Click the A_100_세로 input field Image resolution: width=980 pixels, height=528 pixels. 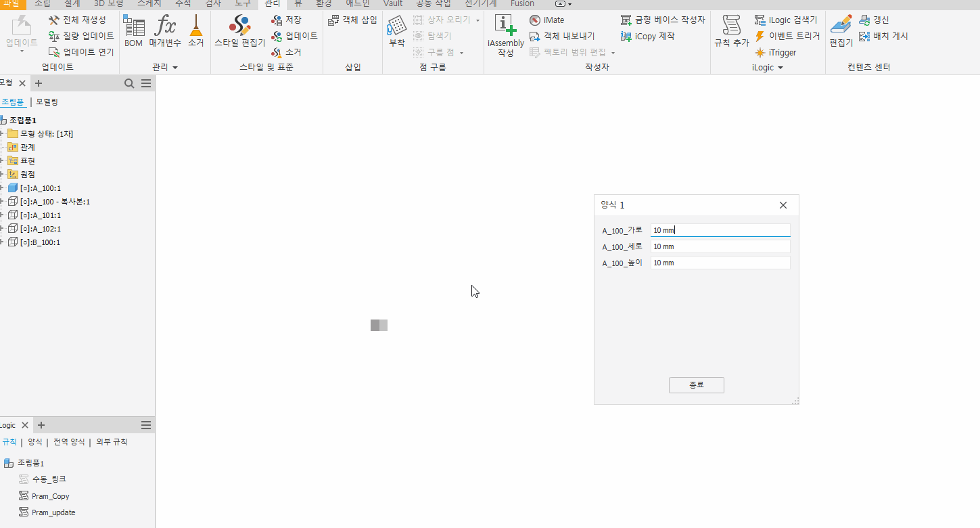720,246
